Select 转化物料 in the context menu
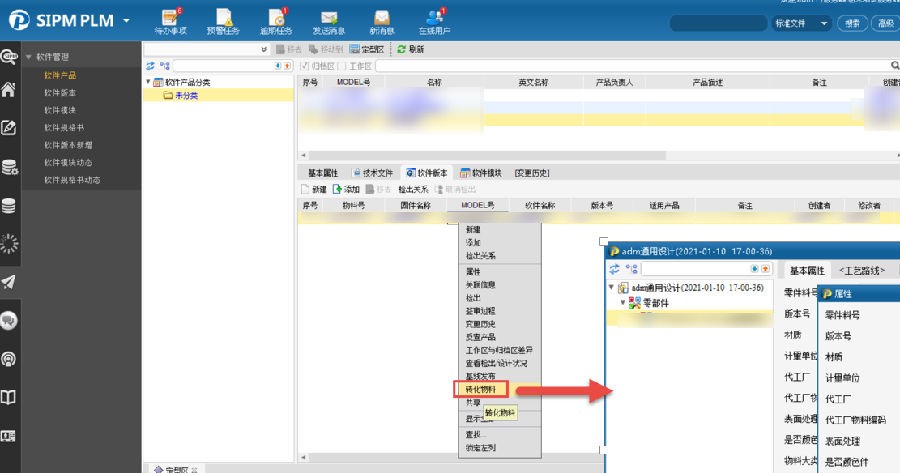900x473 pixels. point(480,388)
